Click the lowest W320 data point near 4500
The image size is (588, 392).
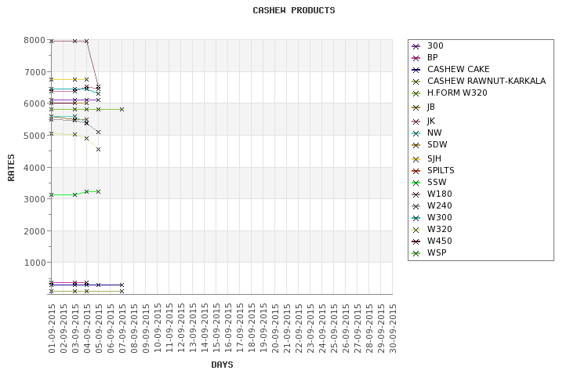pos(98,149)
